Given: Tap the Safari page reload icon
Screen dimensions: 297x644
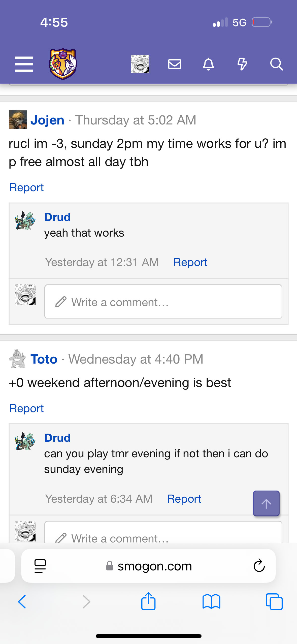Looking at the screenshot, I should 259,566.
